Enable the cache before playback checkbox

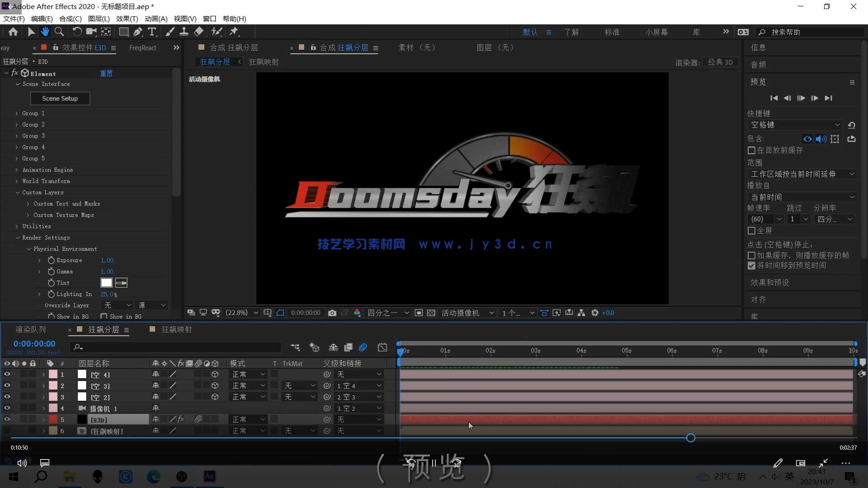(751, 150)
